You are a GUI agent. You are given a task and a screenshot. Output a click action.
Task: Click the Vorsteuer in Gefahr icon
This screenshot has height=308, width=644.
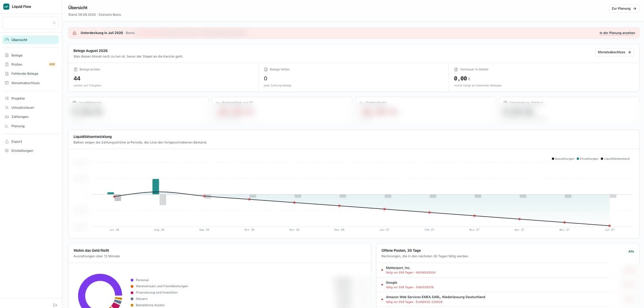pyautogui.click(x=456, y=69)
